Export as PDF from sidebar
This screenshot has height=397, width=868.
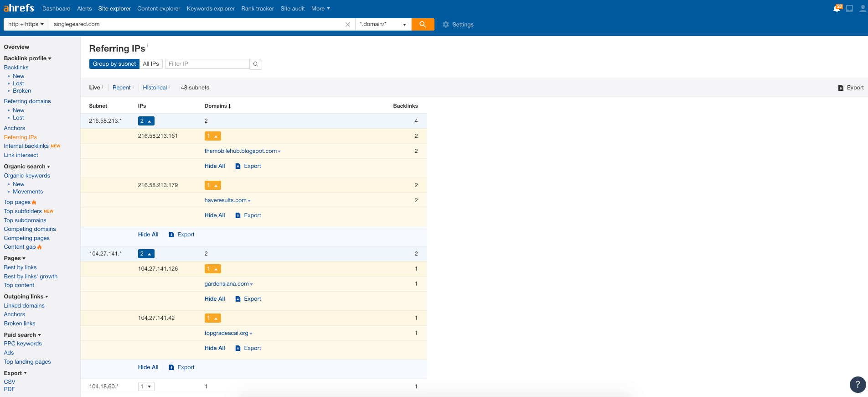pos(9,389)
